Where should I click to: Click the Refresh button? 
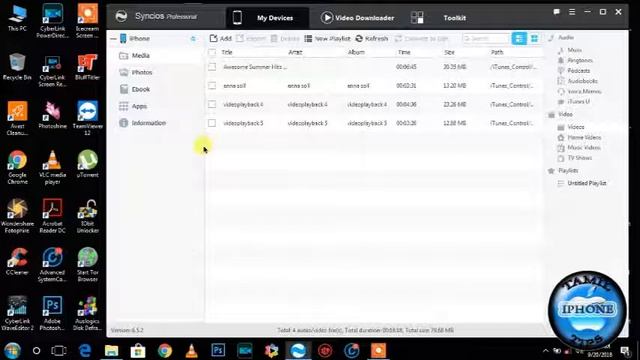371,38
